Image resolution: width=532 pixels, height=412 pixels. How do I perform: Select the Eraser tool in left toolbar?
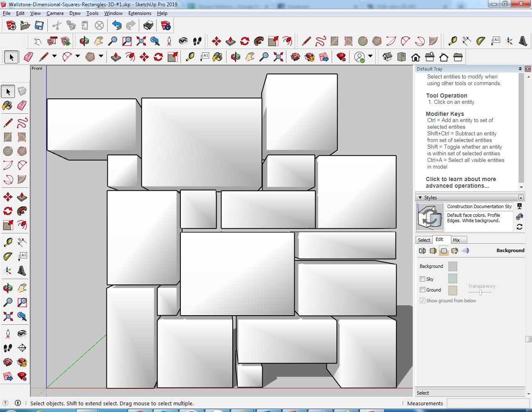point(22,105)
